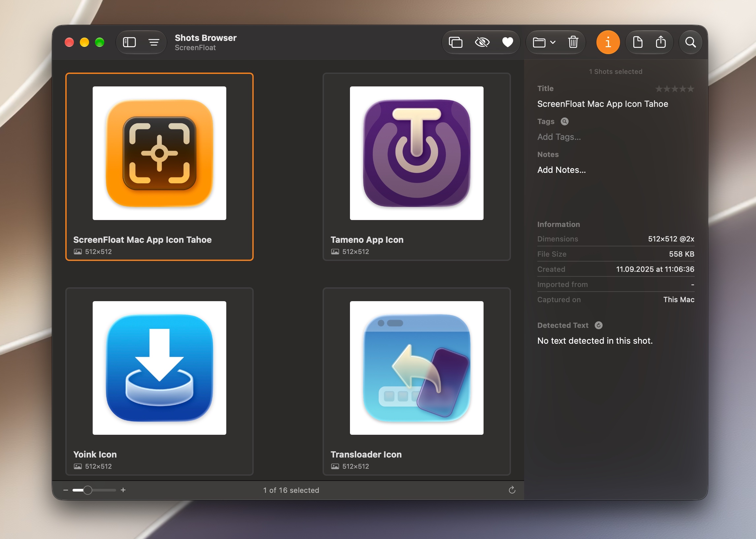The width and height of the screenshot is (756, 539).
Task: Open the sort and filter options icon
Action: [154, 42]
